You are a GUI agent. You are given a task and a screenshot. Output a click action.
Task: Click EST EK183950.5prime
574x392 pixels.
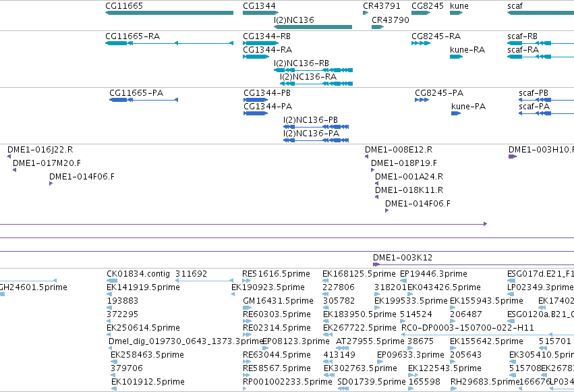click(x=360, y=314)
